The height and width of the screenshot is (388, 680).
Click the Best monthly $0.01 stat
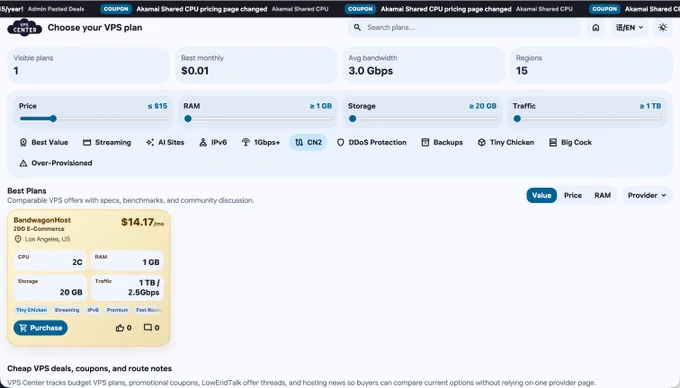pos(256,65)
